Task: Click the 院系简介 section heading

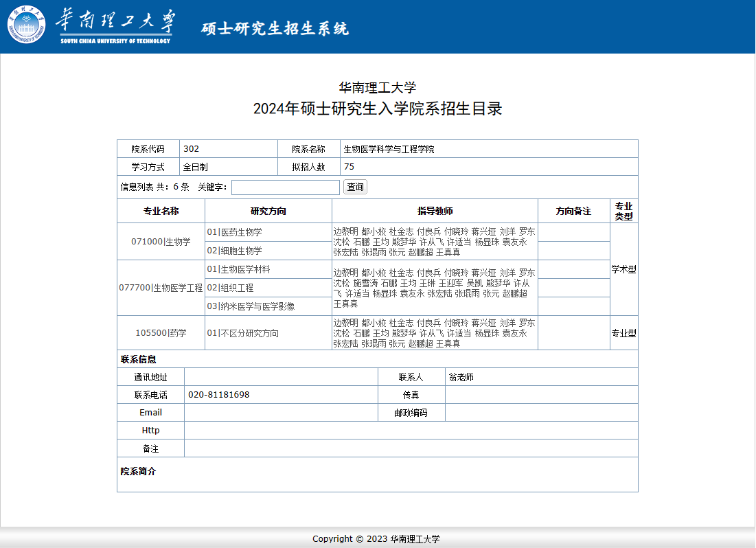Action: point(139,471)
